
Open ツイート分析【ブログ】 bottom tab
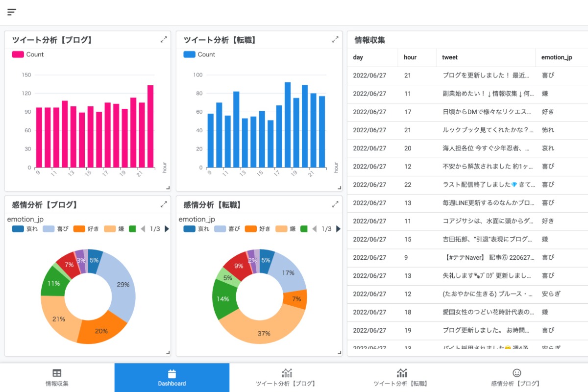pos(287,377)
